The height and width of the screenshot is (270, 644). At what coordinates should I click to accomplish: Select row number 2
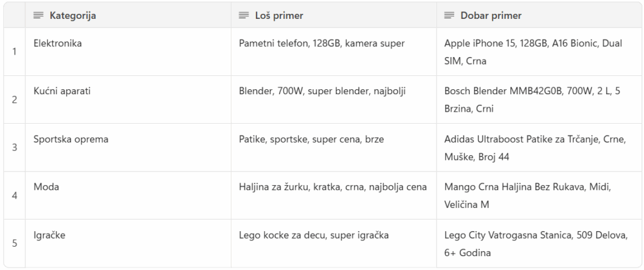[14, 100]
